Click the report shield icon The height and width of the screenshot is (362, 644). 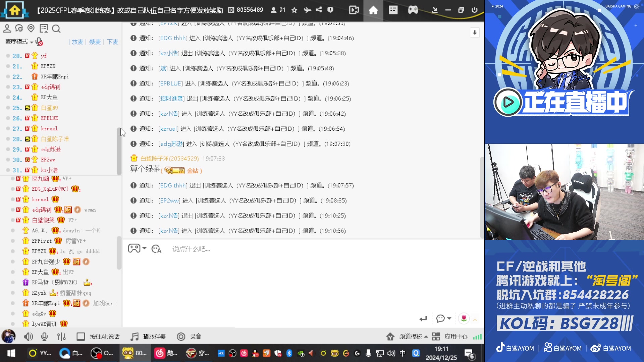click(330, 10)
